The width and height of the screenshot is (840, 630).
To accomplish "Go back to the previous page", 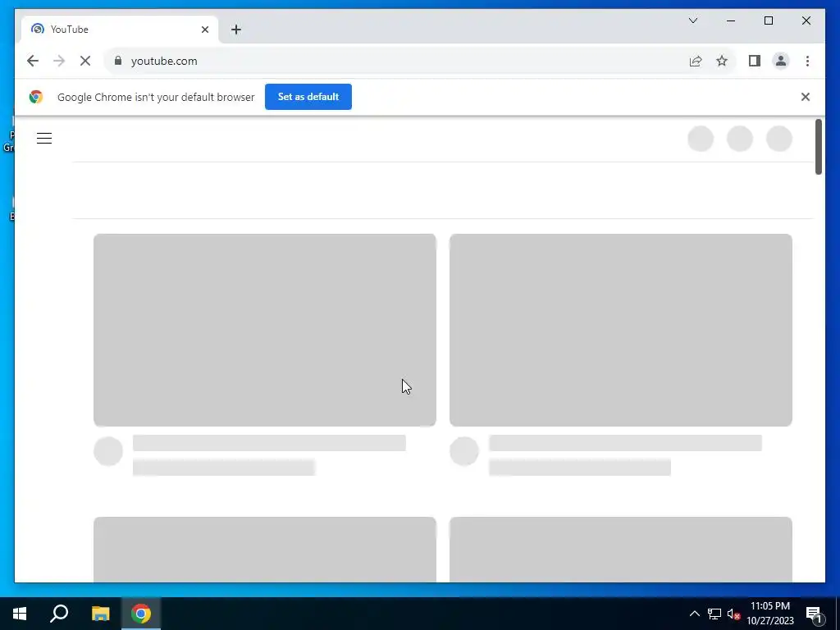I will pyautogui.click(x=33, y=61).
